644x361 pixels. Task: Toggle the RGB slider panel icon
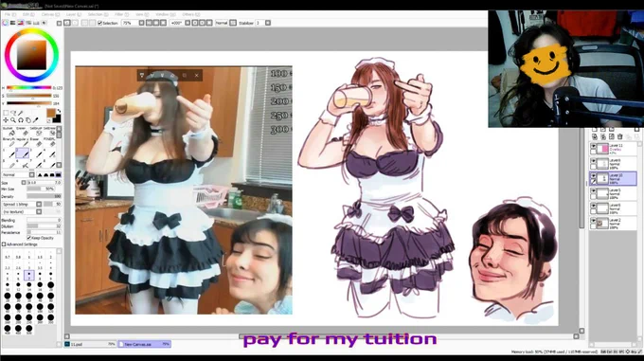pyautogui.click(x=12, y=23)
